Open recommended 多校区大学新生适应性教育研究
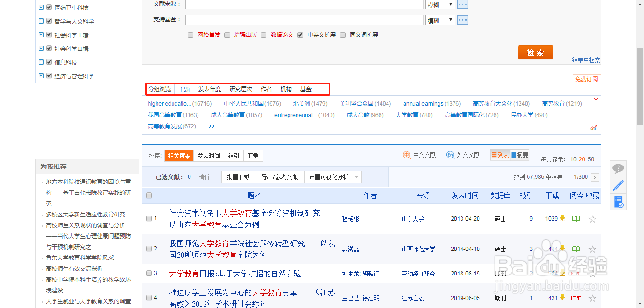Screen dimensions: 644x308 [86, 215]
